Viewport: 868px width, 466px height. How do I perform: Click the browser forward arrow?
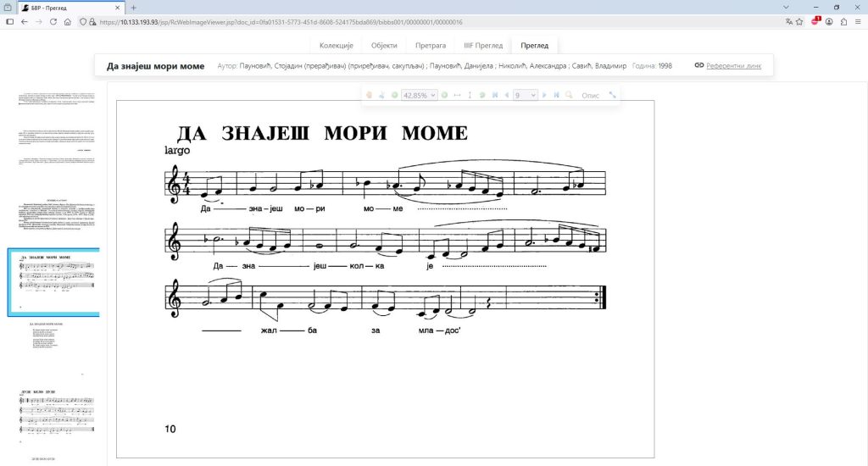pyautogui.click(x=39, y=22)
